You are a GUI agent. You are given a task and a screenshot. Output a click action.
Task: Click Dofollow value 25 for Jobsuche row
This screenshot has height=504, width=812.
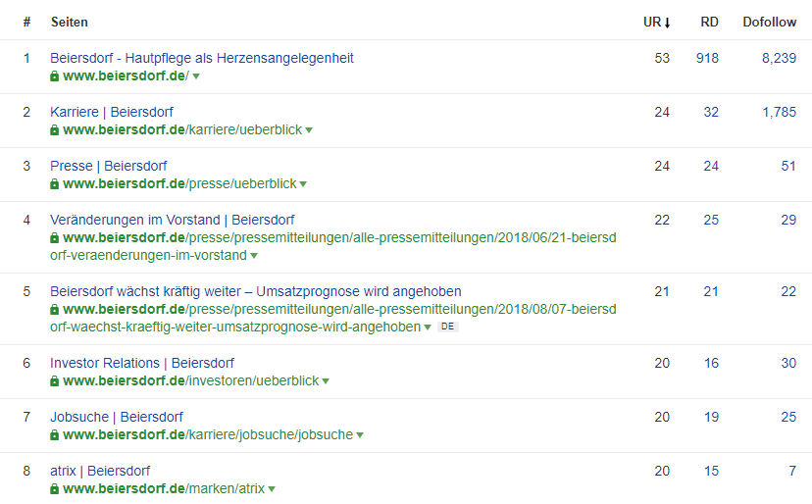point(788,417)
